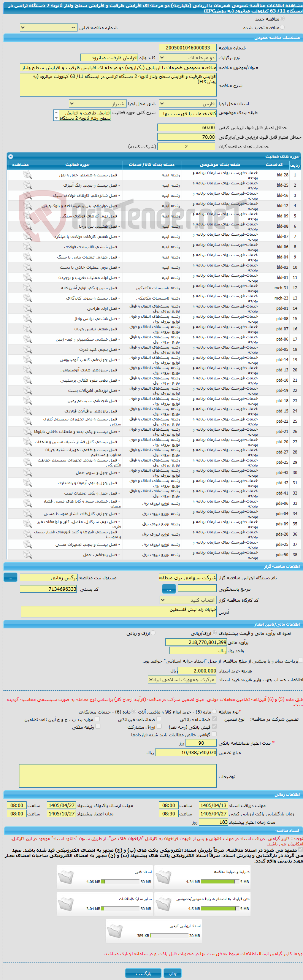
Task: Click طبقه بندی موضوعی column header
Action: click(x=220, y=165)
